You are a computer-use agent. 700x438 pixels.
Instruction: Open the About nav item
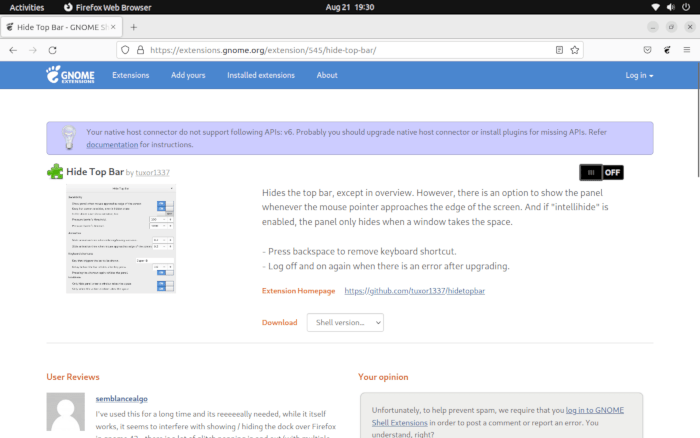pos(327,75)
